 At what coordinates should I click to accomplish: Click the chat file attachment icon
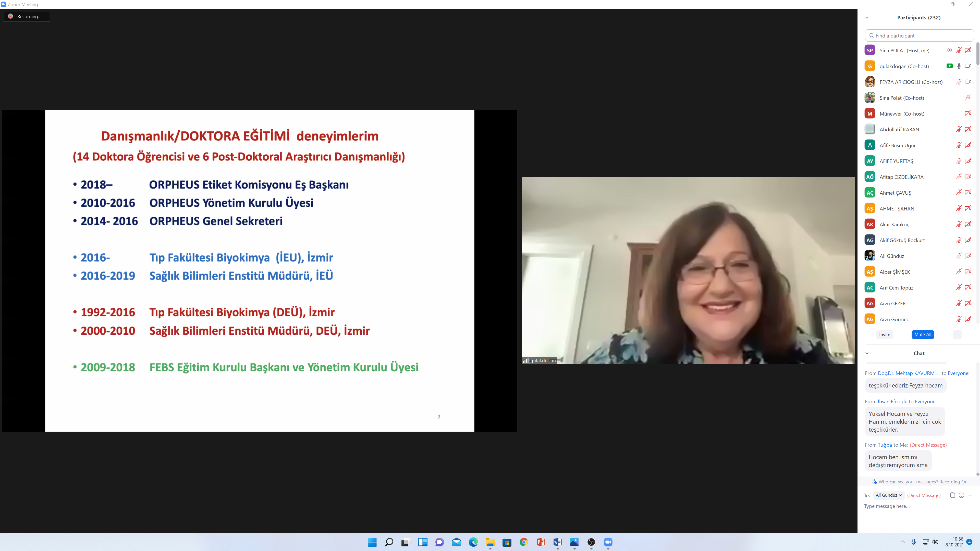tap(952, 495)
